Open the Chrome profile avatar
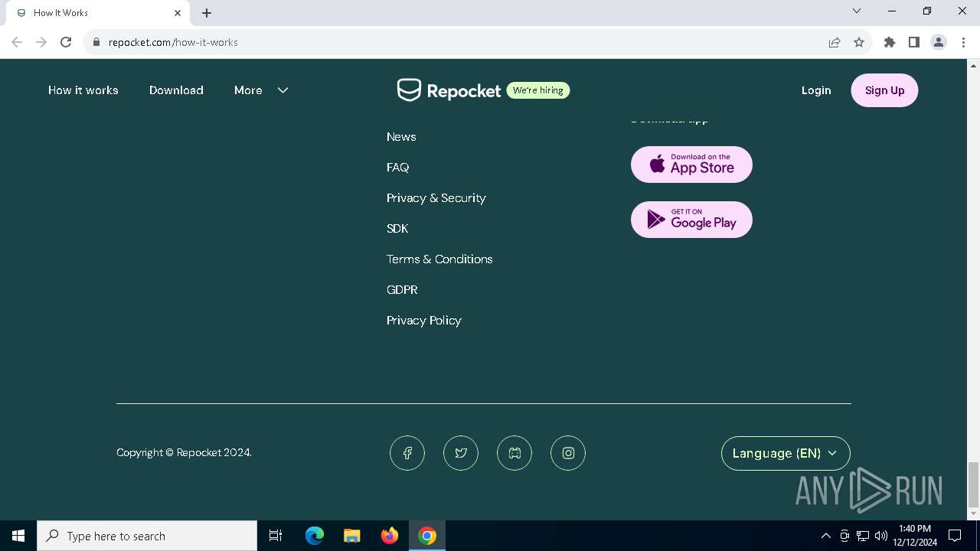Image resolution: width=980 pixels, height=551 pixels. 939,42
